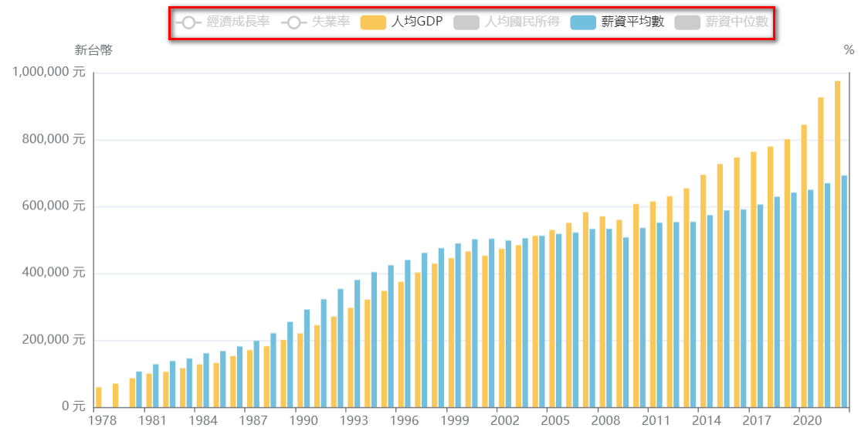868x435 pixels.
Task: Click the 1999 year label
Action: click(455, 421)
